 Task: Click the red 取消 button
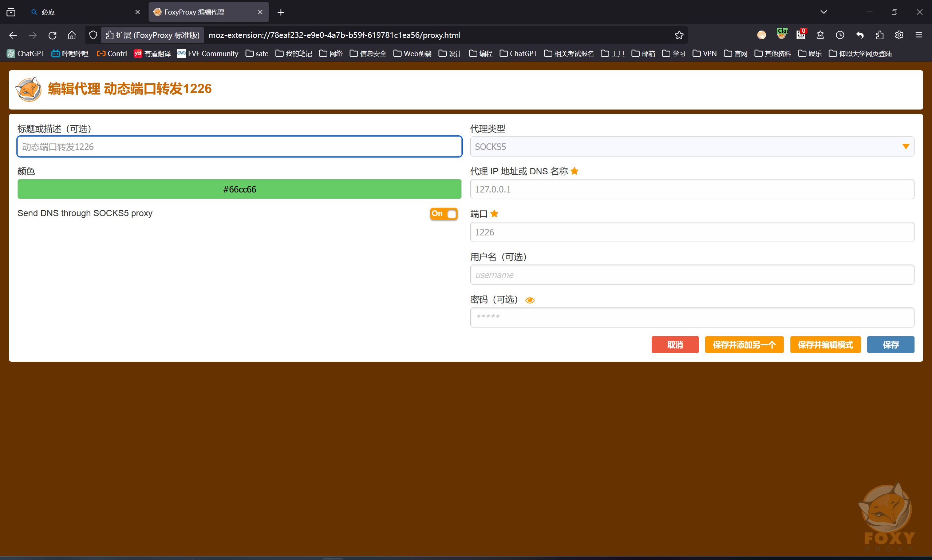[x=675, y=345]
